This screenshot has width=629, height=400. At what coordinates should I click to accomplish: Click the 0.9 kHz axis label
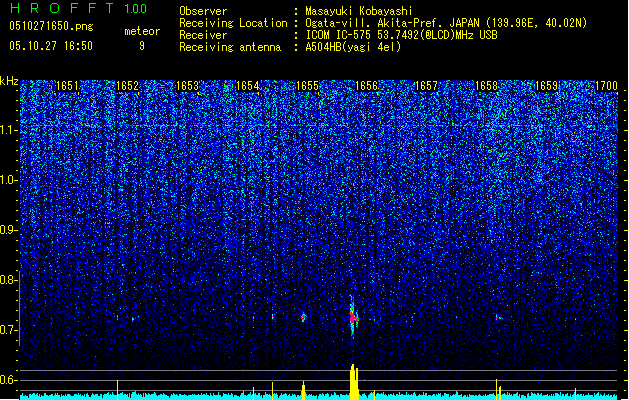click(x=9, y=230)
